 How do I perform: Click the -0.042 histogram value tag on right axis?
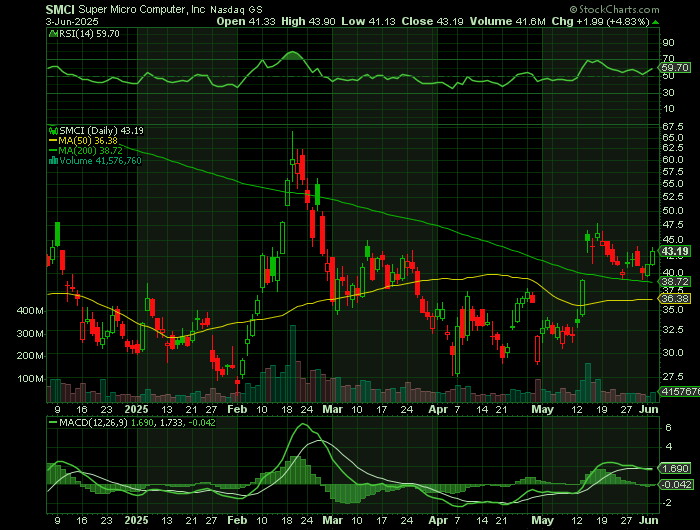coord(677,485)
